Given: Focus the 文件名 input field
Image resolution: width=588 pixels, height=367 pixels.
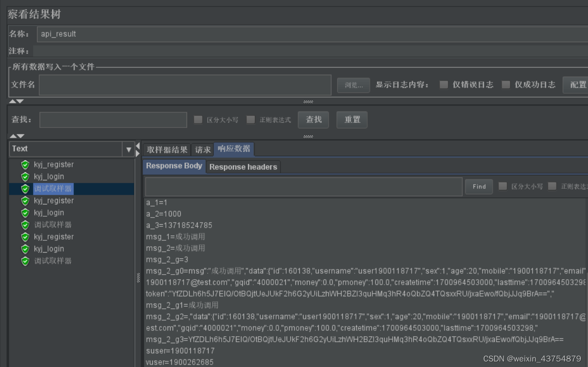Looking at the screenshot, I should [x=185, y=85].
